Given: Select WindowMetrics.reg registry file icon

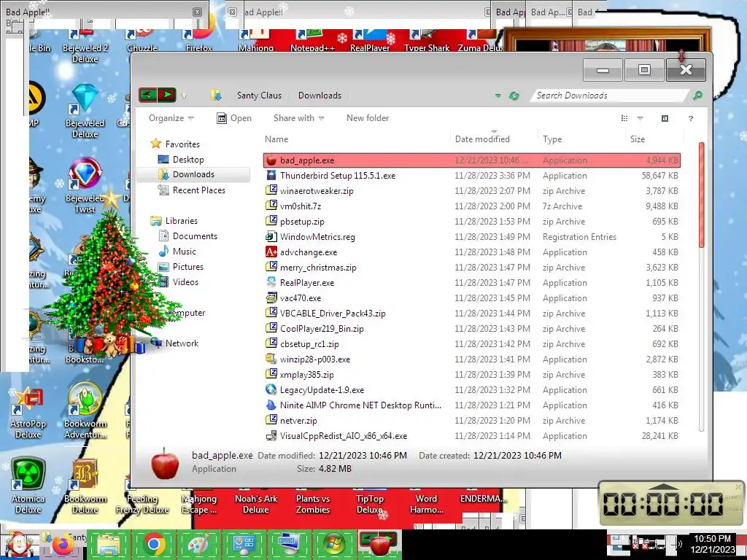Looking at the screenshot, I should coord(271,236).
